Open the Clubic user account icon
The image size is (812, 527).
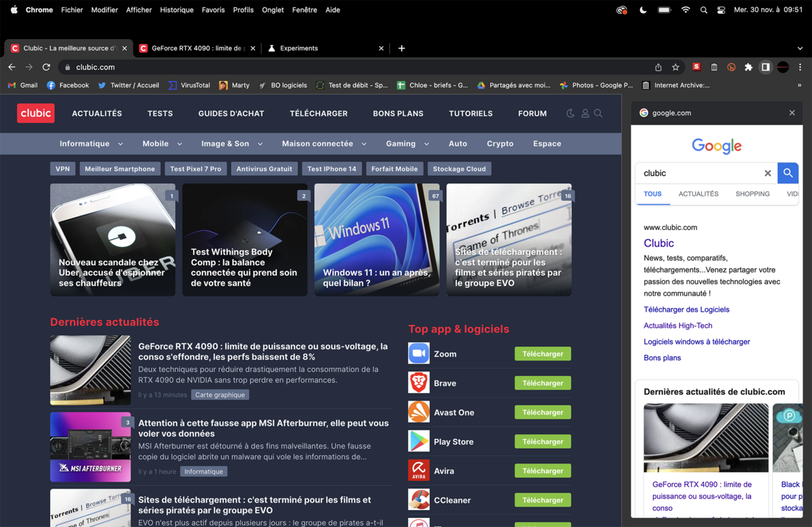tap(585, 114)
